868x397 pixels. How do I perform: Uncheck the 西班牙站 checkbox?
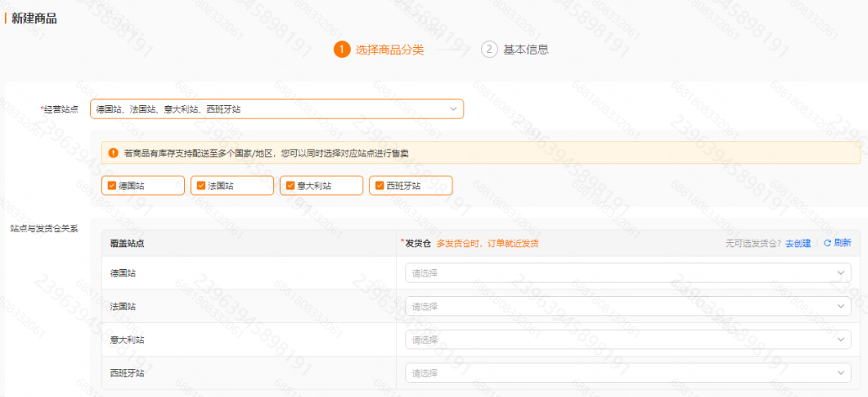(x=379, y=186)
